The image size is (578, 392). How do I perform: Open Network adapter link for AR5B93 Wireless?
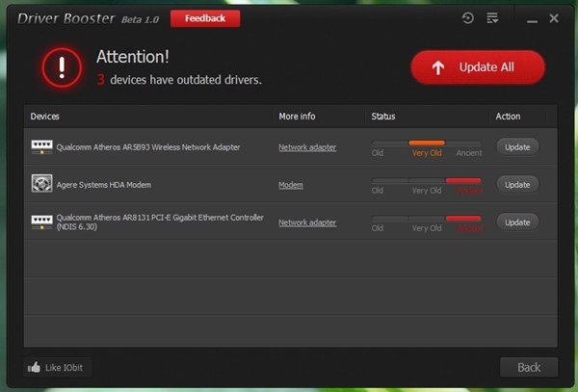point(307,147)
